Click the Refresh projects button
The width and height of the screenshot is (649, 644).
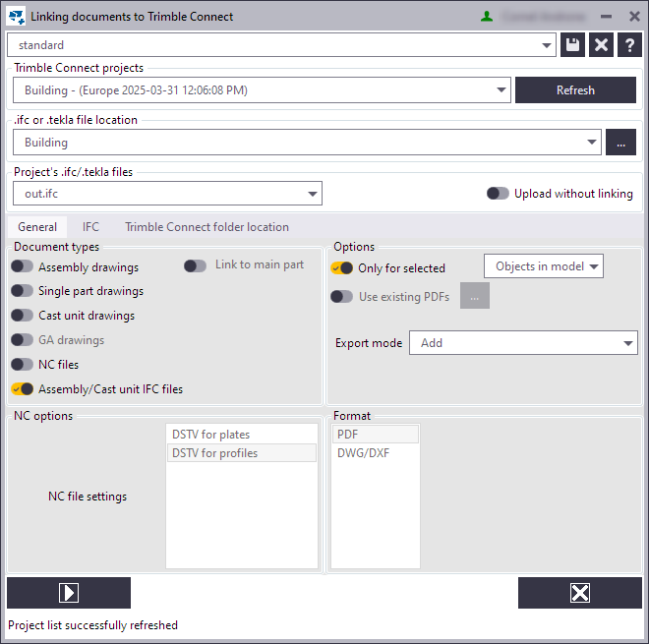tap(575, 89)
